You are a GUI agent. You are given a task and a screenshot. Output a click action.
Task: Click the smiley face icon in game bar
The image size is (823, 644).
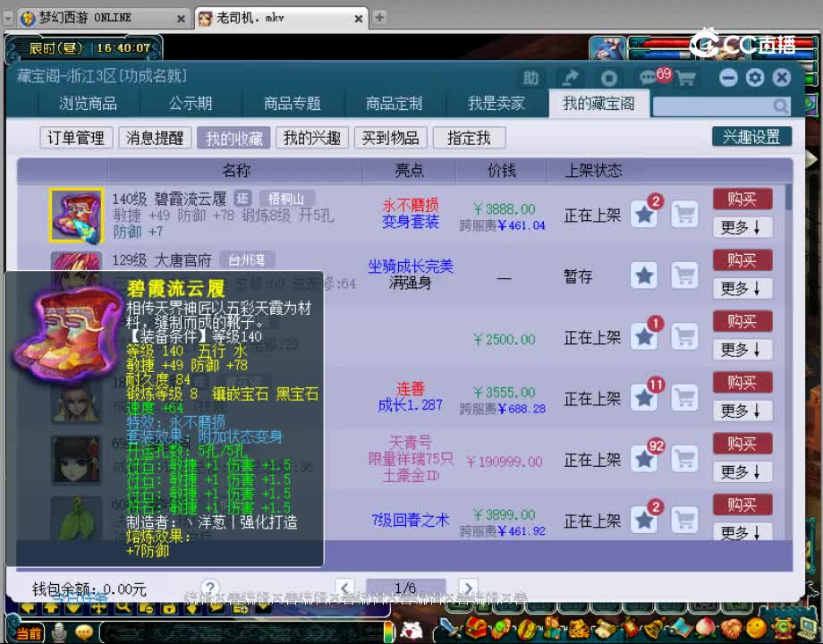(x=756, y=628)
